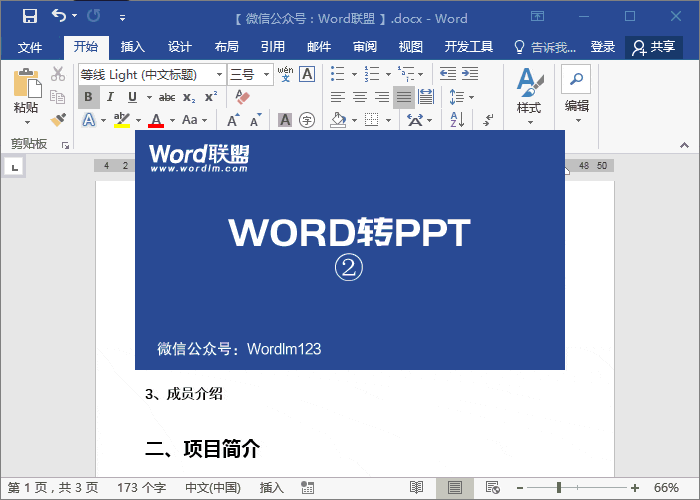700x500 pixels.
Task: Click the Sort A-Z icon
Action: point(457,120)
